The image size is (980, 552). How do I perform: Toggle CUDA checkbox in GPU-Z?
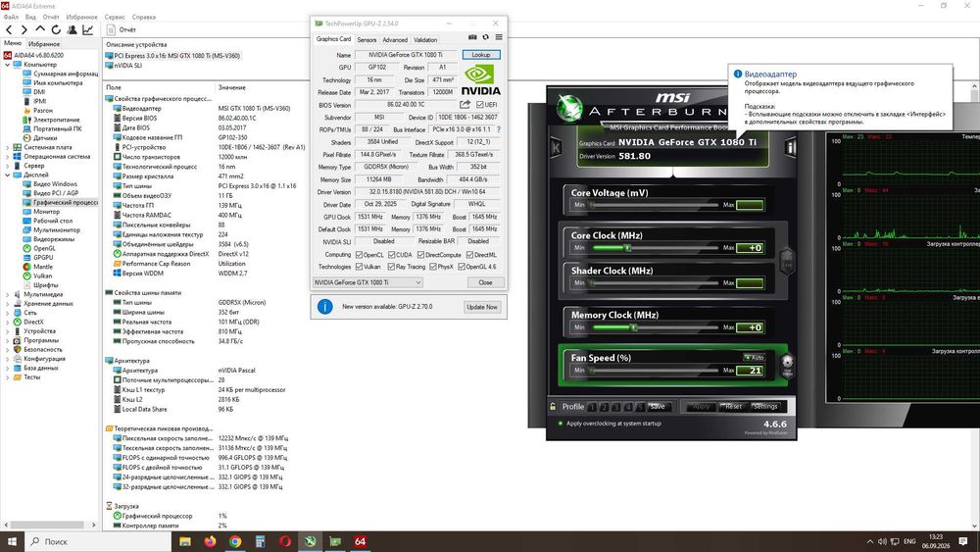pos(391,255)
